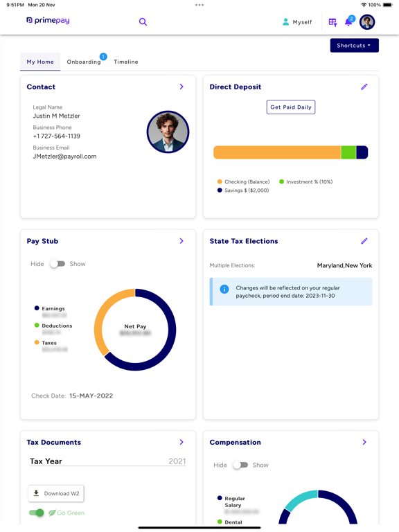This screenshot has width=399, height=532.
Task: Click Maryland,New York elections value
Action: pyautogui.click(x=344, y=265)
